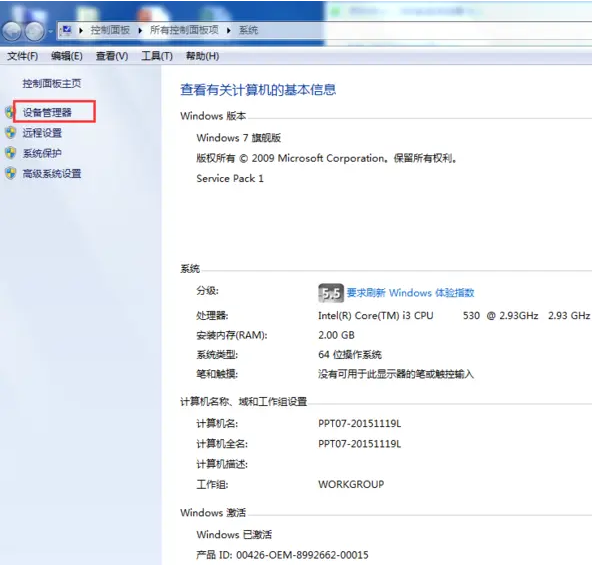Screen dimensions: 592x566
Task: Click the Windows 已激活 status text
Action: (x=234, y=535)
